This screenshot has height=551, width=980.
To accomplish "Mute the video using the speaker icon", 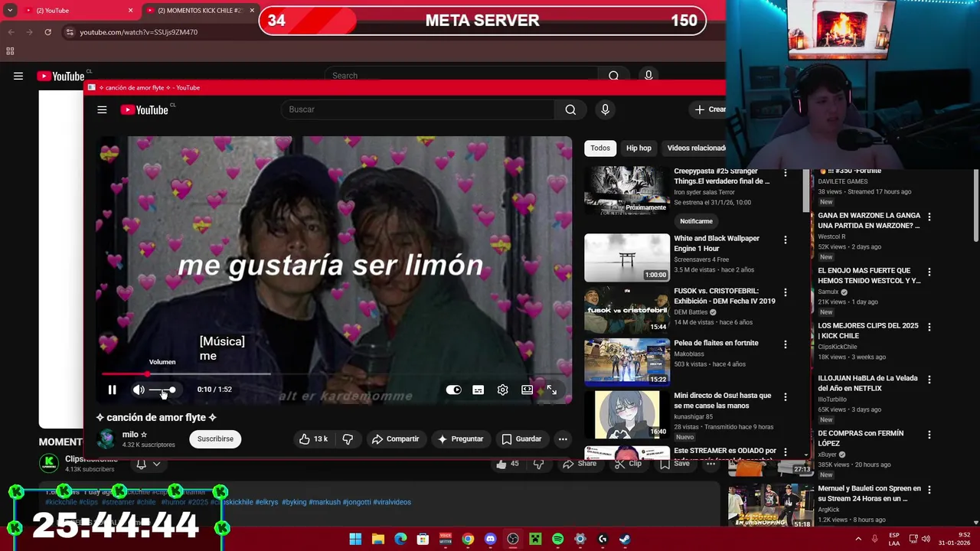I will pyautogui.click(x=139, y=390).
